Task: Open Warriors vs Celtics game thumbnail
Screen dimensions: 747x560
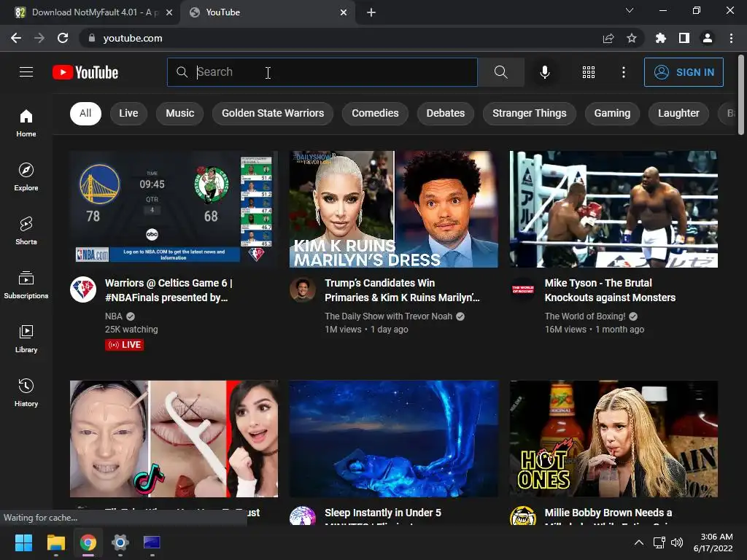Action: click(174, 209)
